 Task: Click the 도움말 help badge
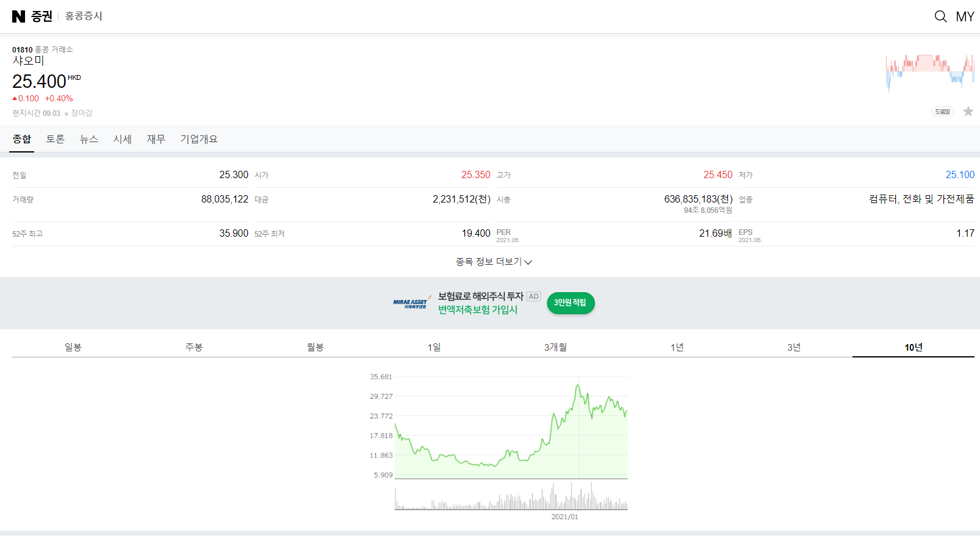click(x=942, y=112)
